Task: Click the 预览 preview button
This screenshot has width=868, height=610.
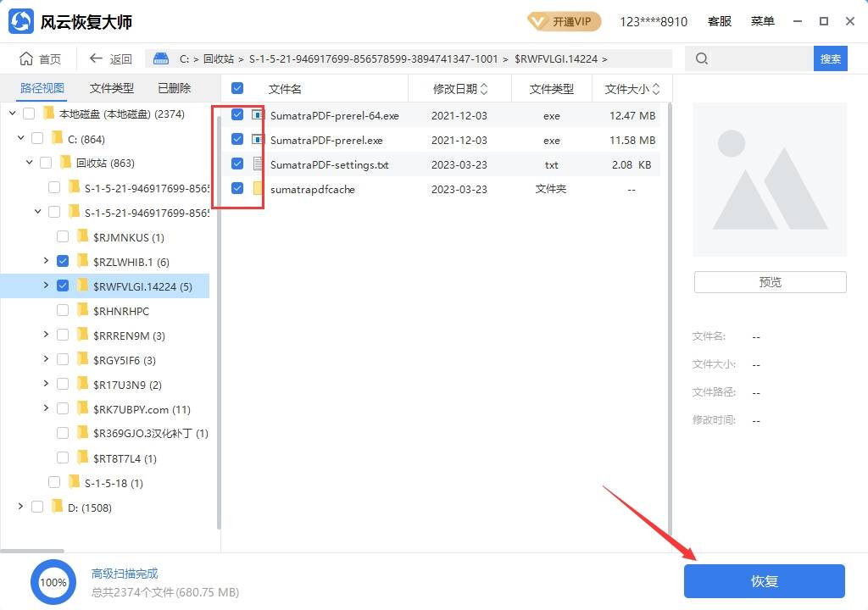Action: coord(770,282)
